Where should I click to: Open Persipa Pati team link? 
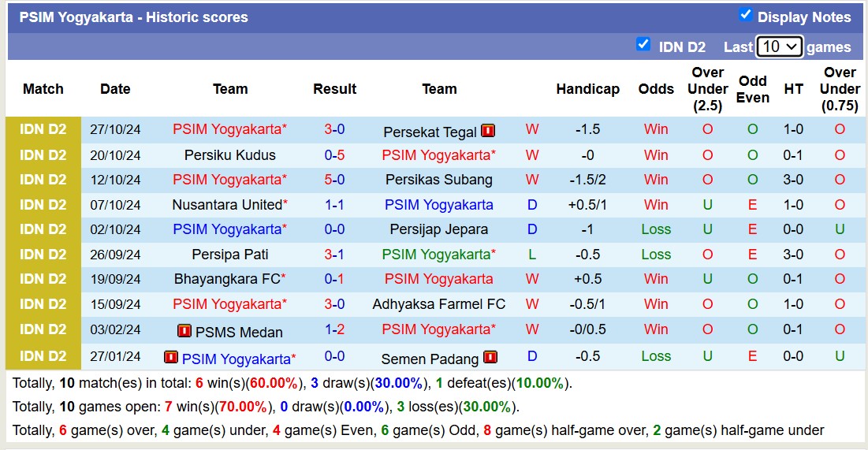230,255
